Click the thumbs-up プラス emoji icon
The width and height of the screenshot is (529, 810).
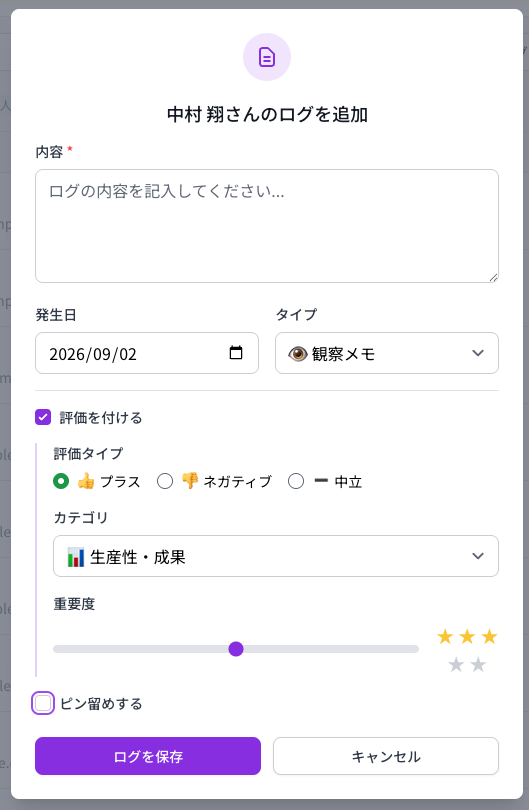tap(86, 481)
